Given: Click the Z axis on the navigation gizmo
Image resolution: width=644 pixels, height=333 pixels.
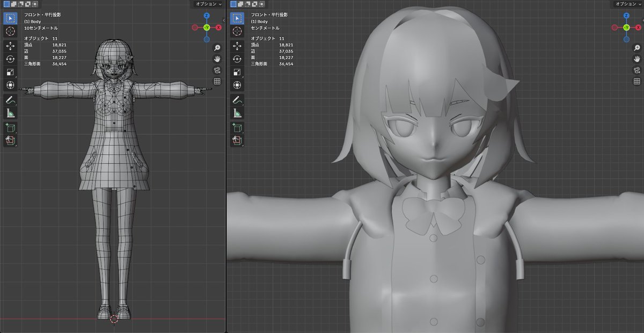Looking at the screenshot, I should tap(207, 16).
